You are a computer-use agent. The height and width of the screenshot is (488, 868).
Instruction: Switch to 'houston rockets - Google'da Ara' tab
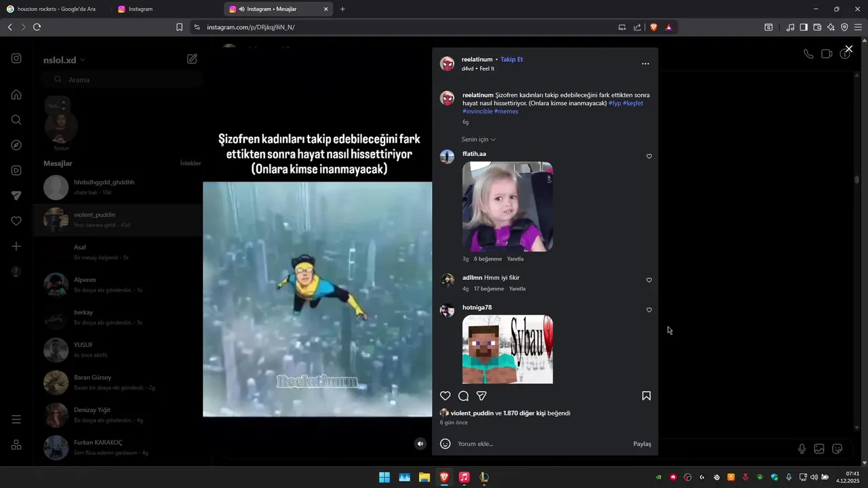point(56,9)
